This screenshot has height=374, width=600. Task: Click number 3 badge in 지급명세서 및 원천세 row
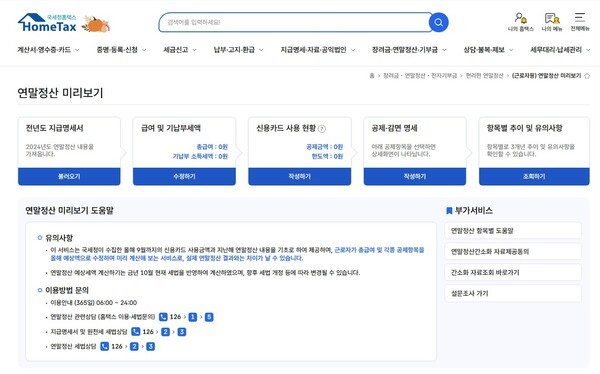182,332
